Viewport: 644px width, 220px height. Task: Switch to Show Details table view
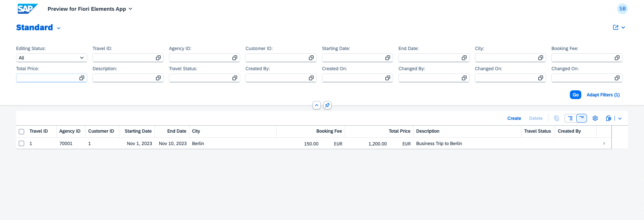point(570,118)
